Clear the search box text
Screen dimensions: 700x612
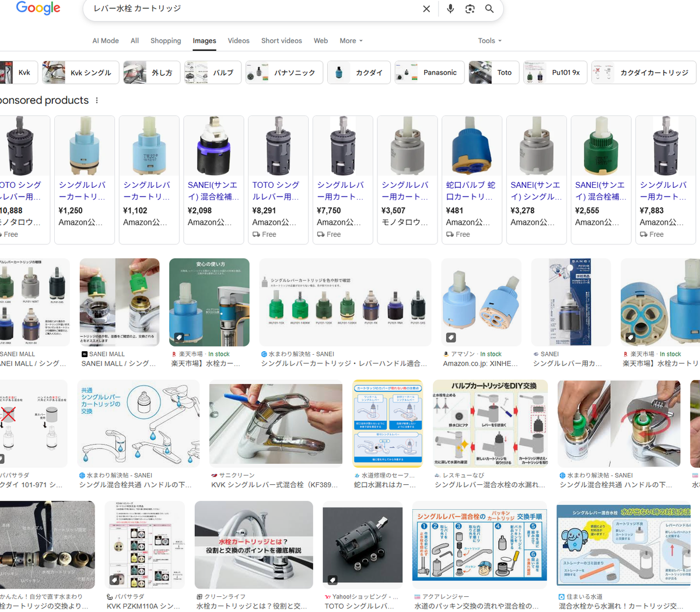pos(426,9)
